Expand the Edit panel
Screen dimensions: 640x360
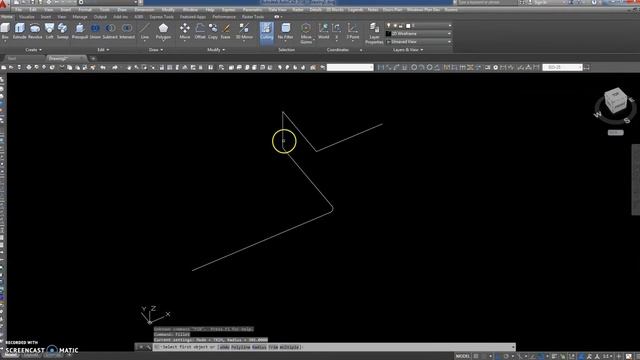[103, 50]
